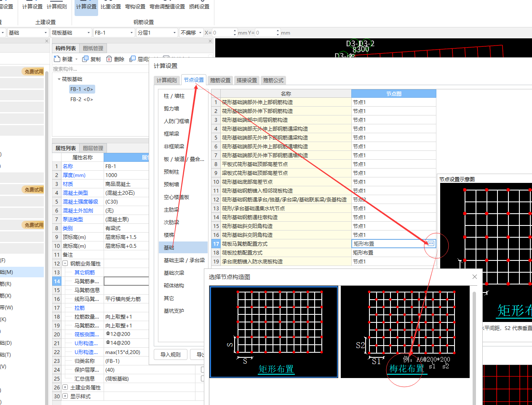Image resolution: width=532 pixels, height=405 pixels.
Task: Select 柱 / 墙柱 in the category list
Action: [174, 96]
